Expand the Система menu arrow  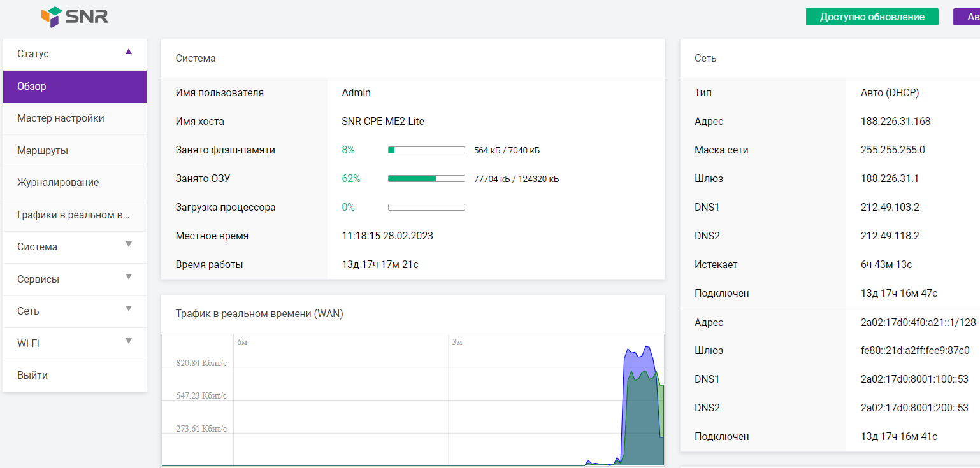click(x=129, y=245)
